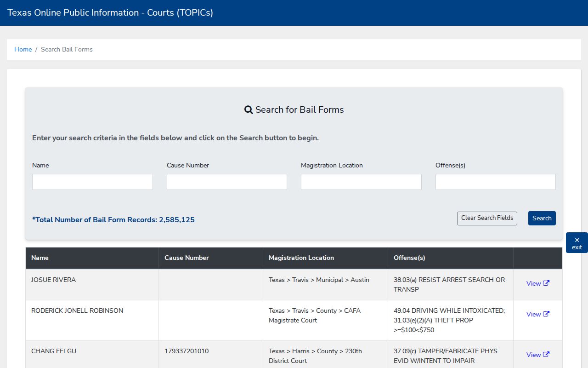588x368 pixels.
Task: Click the Magistration Location column header
Action: coord(325,258)
